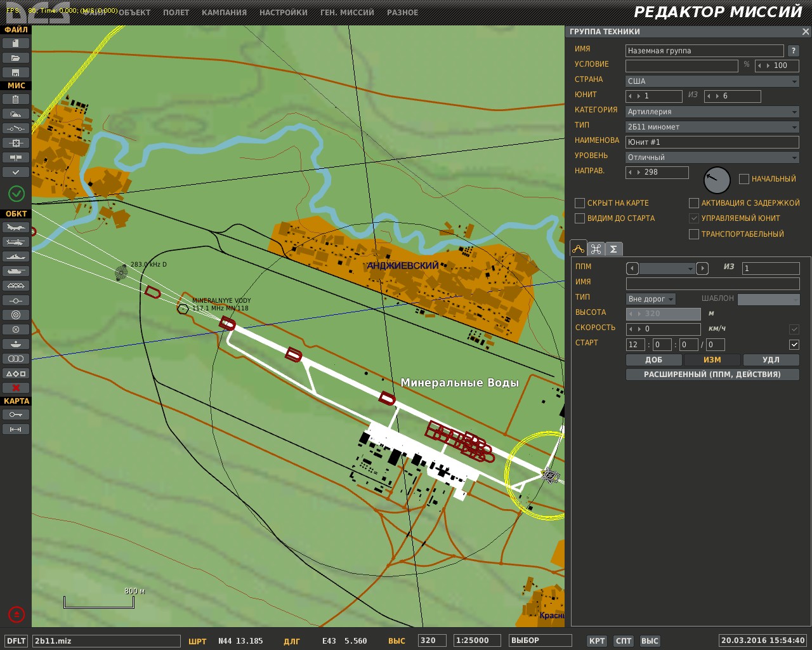The width and height of the screenshot is (812, 650).
Task: Adjust the heading direction dial
Action: coord(717,180)
